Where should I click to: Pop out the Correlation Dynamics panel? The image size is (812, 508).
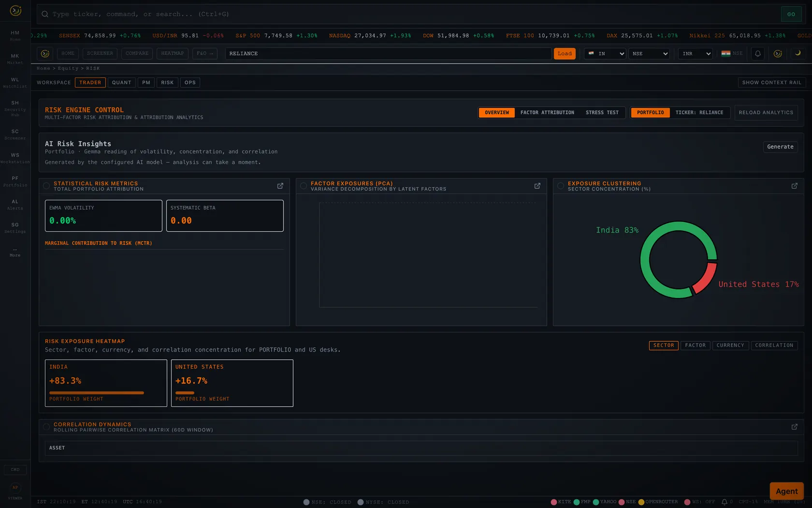795,427
